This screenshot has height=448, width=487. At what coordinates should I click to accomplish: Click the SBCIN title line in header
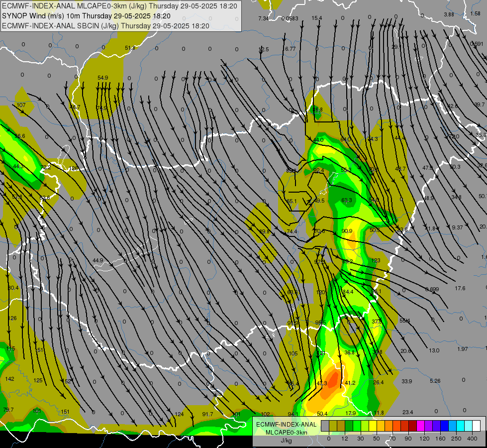(x=105, y=26)
